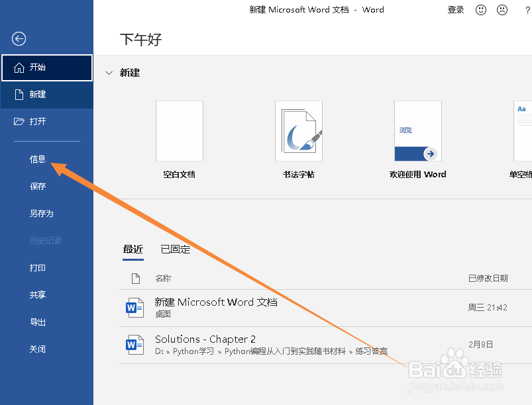532x405 pixels.
Task: Click the Word file icon of Solutions - Chapter 2
Action: pos(134,345)
